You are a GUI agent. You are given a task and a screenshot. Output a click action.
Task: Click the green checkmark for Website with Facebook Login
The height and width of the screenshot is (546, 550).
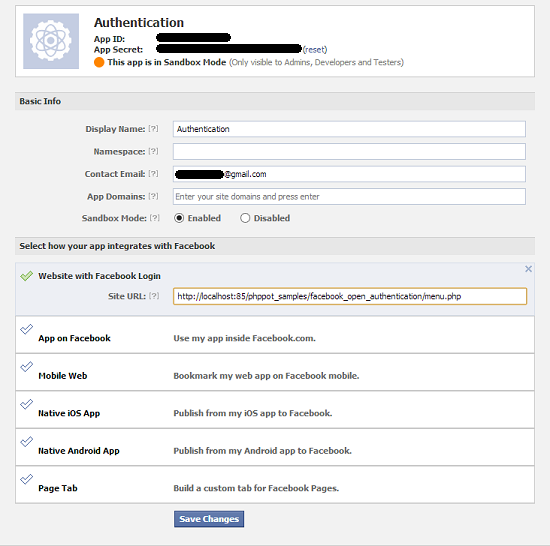tap(27, 276)
